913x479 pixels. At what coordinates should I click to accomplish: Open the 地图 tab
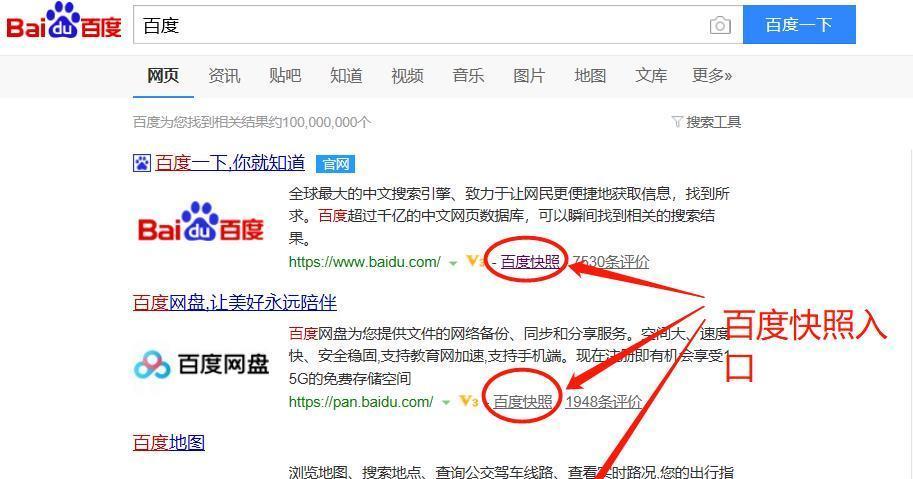tap(590, 76)
